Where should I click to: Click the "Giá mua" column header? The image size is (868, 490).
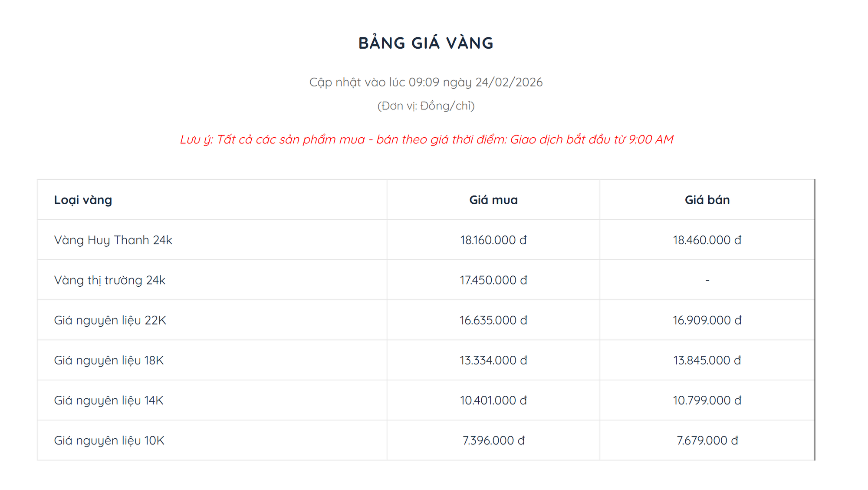[493, 200]
